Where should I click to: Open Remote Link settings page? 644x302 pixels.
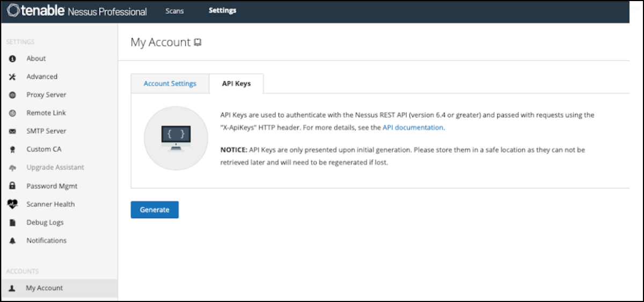point(46,113)
